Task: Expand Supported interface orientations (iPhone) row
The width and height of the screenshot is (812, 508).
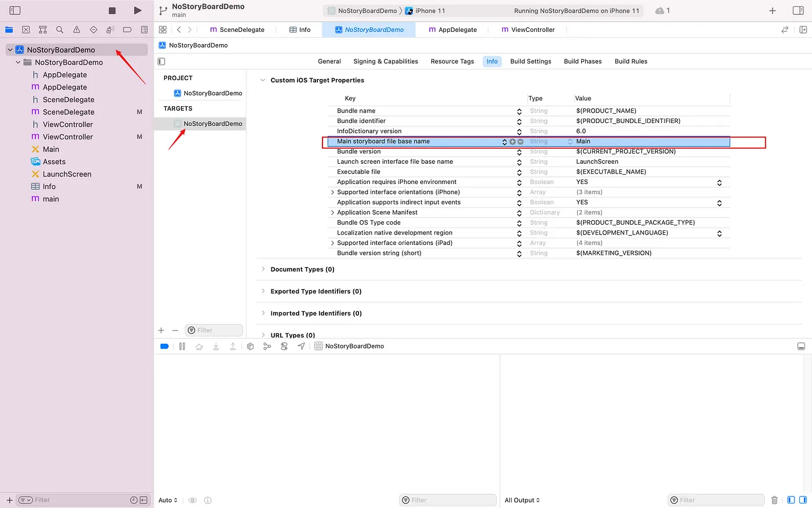Action: 332,192
